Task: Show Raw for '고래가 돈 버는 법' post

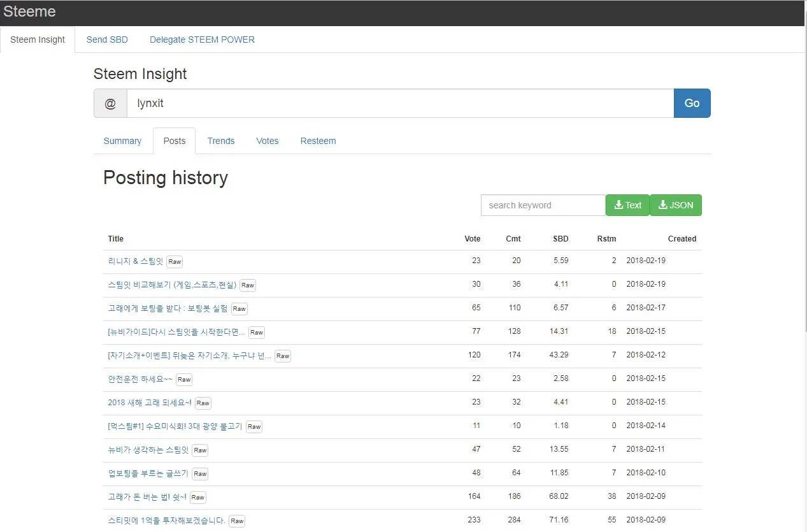Action: (x=198, y=498)
